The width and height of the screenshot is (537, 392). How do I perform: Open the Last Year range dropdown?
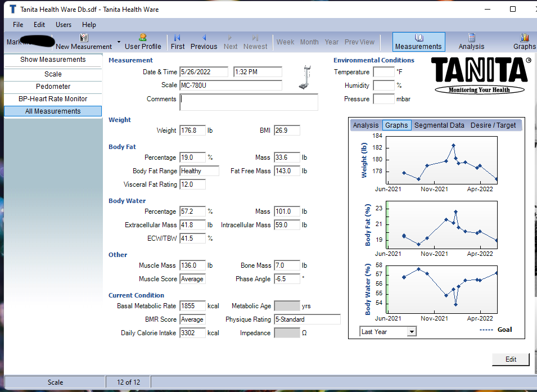pyautogui.click(x=412, y=332)
